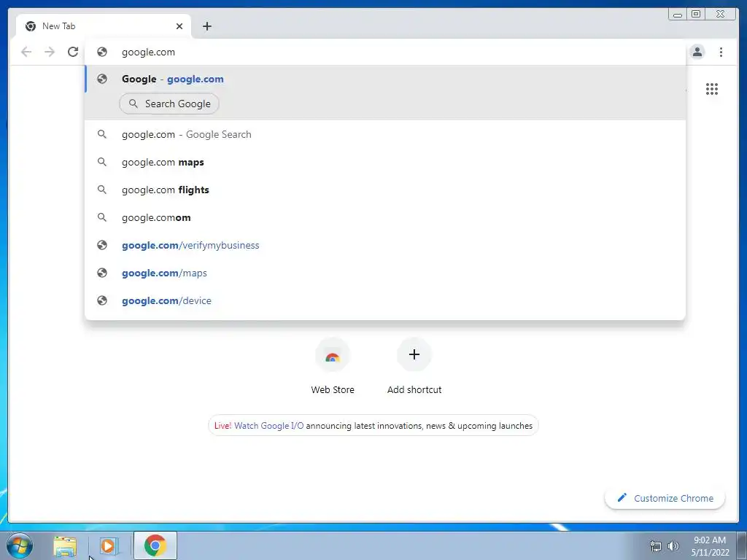
Task: Pick the google.com maps search suggestion
Action: (x=385, y=163)
